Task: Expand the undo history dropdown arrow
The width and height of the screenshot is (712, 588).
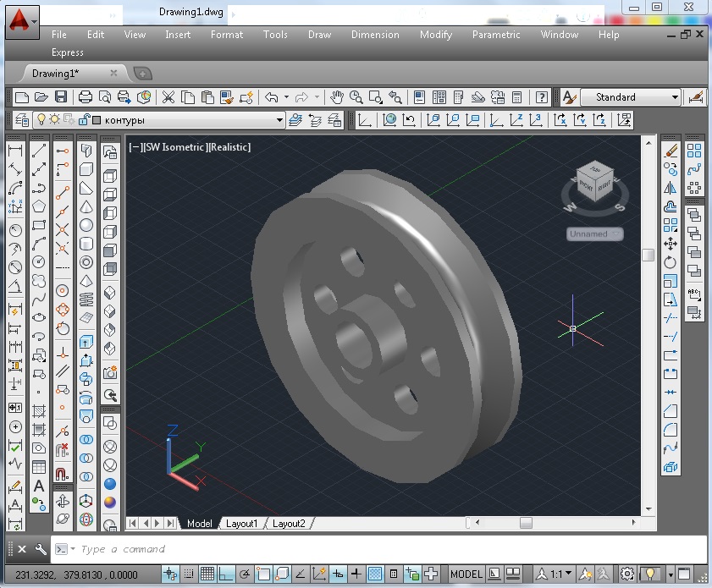Action: tap(286, 96)
